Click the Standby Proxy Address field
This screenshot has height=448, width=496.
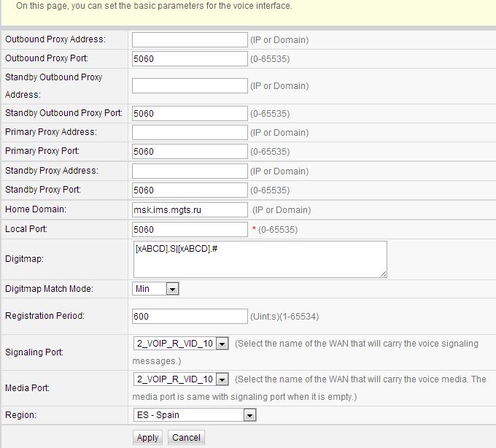tap(190, 171)
